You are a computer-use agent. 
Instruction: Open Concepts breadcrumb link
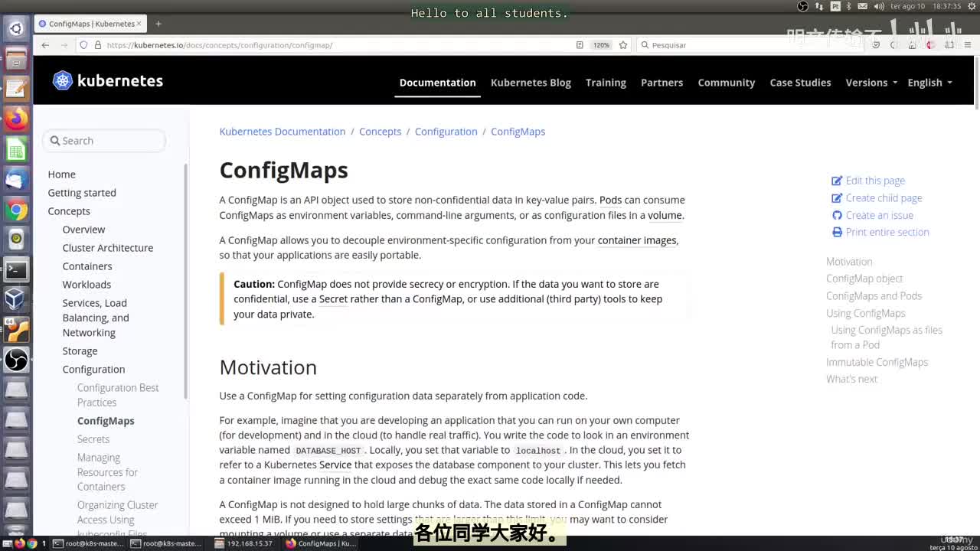pos(380,131)
